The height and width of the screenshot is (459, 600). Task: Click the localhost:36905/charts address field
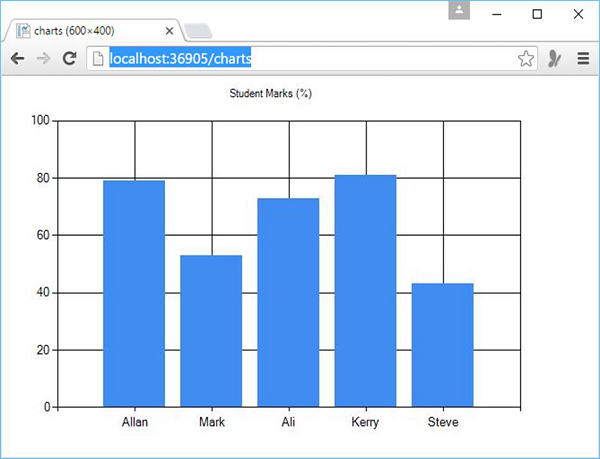tap(300, 59)
